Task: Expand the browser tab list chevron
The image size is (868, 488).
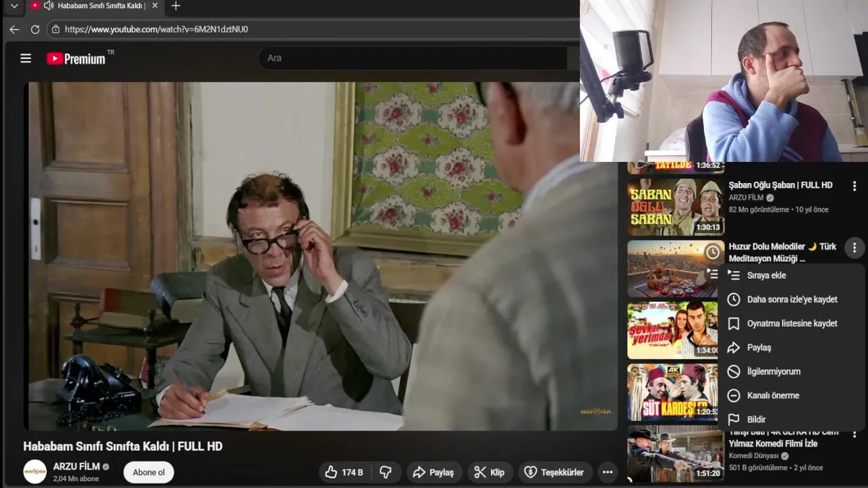Action: tap(14, 6)
